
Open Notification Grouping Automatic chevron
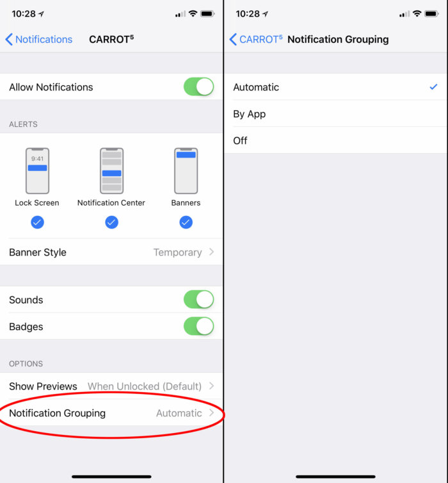pyautogui.click(x=212, y=413)
